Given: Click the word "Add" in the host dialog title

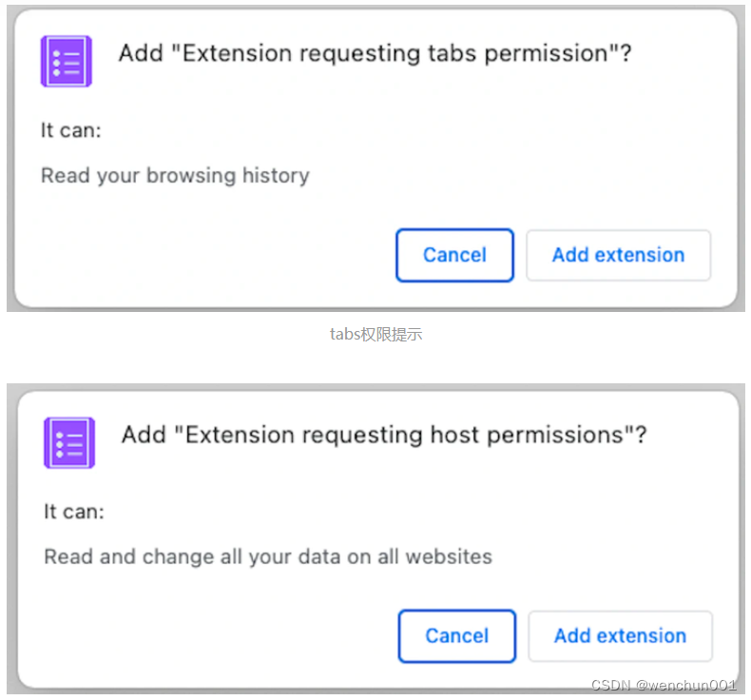Looking at the screenshot, I should tap(144, 435).
